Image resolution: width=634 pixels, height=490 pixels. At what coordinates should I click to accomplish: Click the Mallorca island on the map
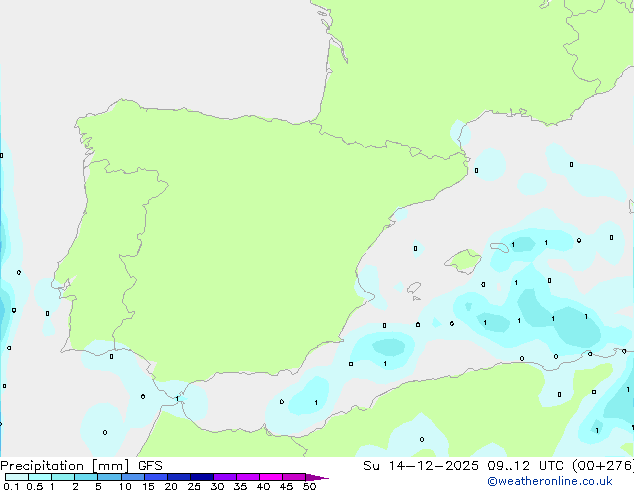[464, 261]
